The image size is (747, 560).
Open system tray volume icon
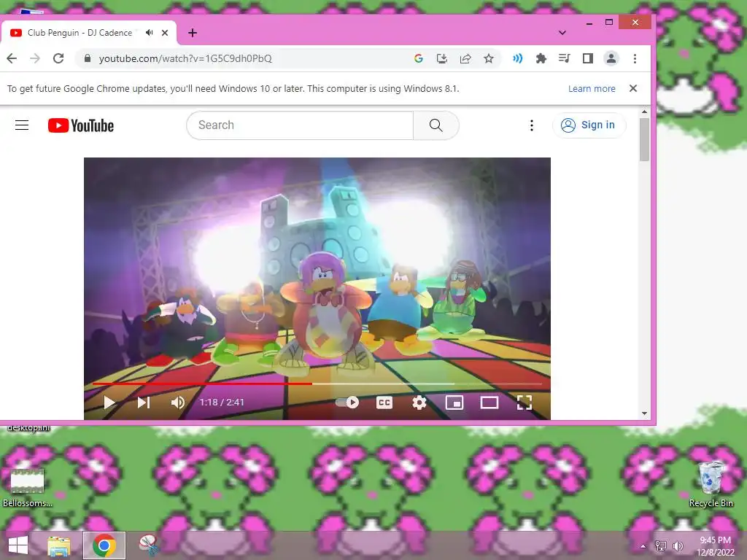(x=678, y=546)
